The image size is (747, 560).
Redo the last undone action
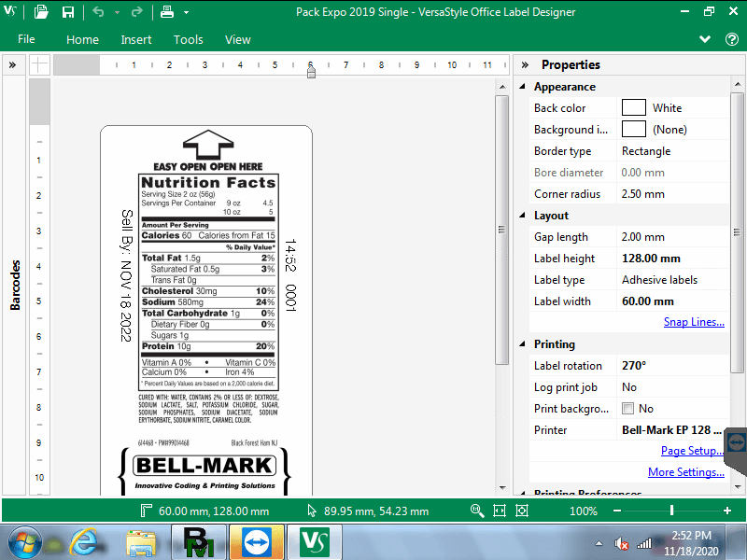[x=136, y=12]
